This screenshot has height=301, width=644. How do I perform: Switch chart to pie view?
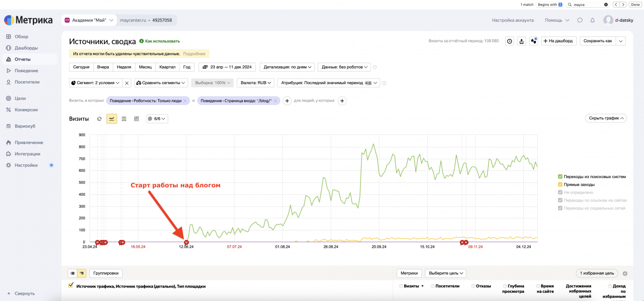coord(99,119)
